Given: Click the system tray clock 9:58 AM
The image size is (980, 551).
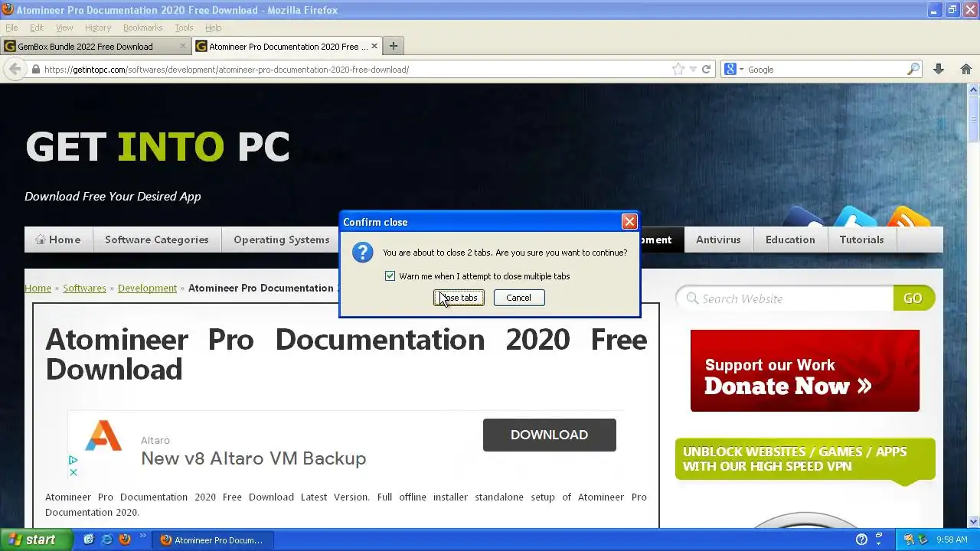Looking at the screenshot, I should pyautogui.click(x=952, y=540).
